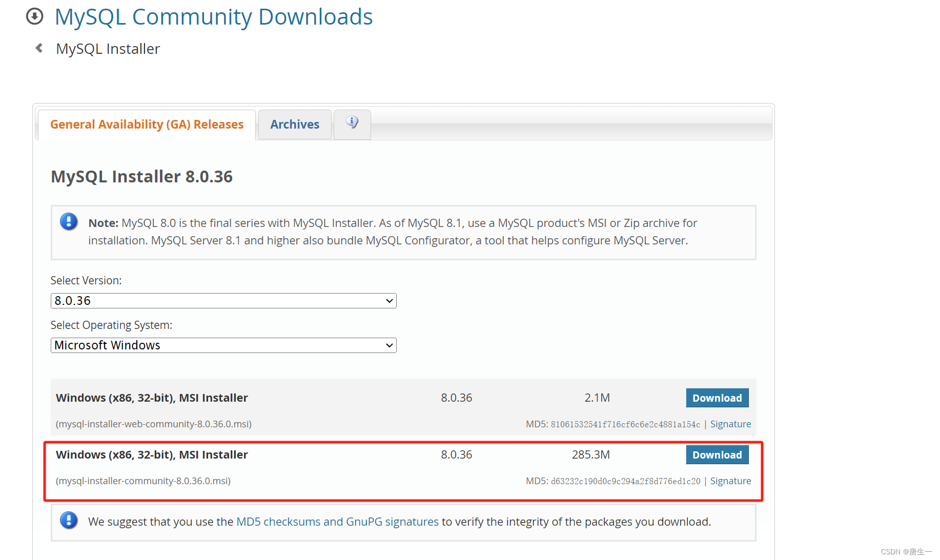Click the file name mysql-installer-web-community-8.0.36.0.msi
The width and height of the screenshot is (940, 560).
(154, 424)
